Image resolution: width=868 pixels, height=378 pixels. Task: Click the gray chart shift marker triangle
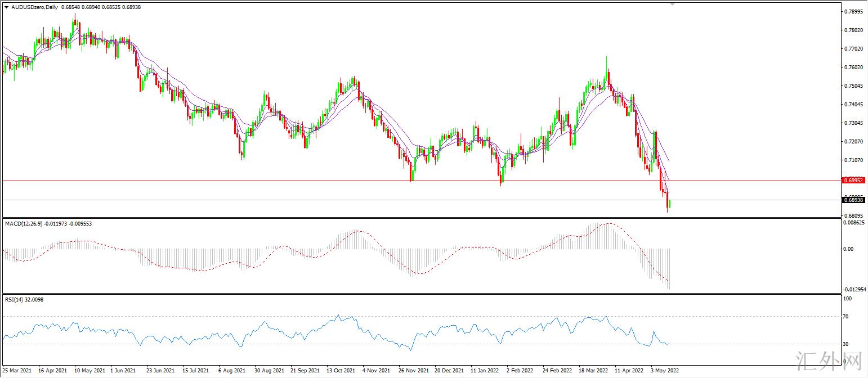pyautogui.click(x=672, y=3)
